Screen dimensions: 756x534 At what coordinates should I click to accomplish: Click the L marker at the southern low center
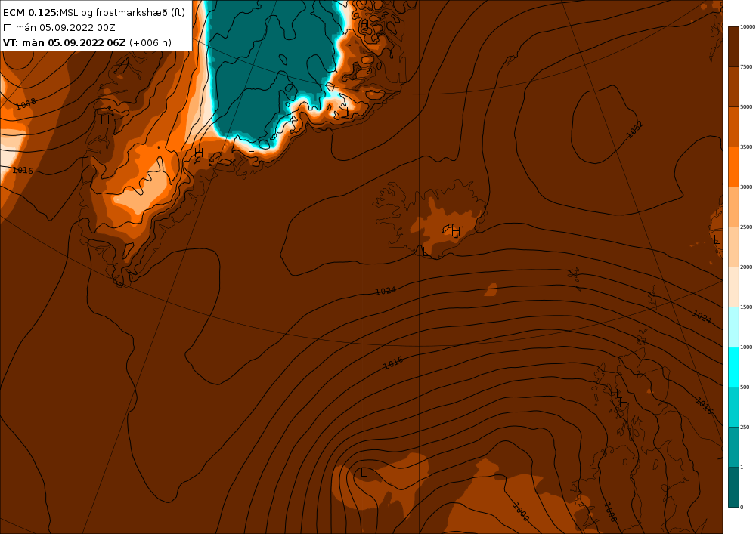364,473
